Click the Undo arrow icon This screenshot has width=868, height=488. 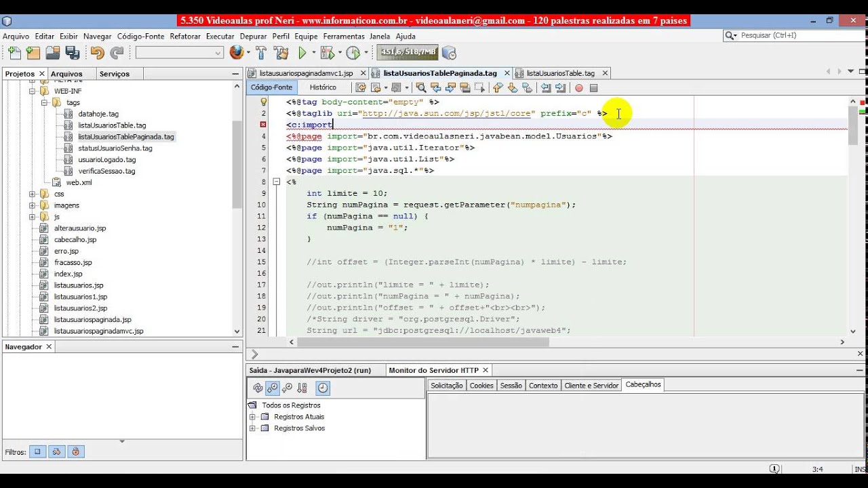click(x=97, y=53)
